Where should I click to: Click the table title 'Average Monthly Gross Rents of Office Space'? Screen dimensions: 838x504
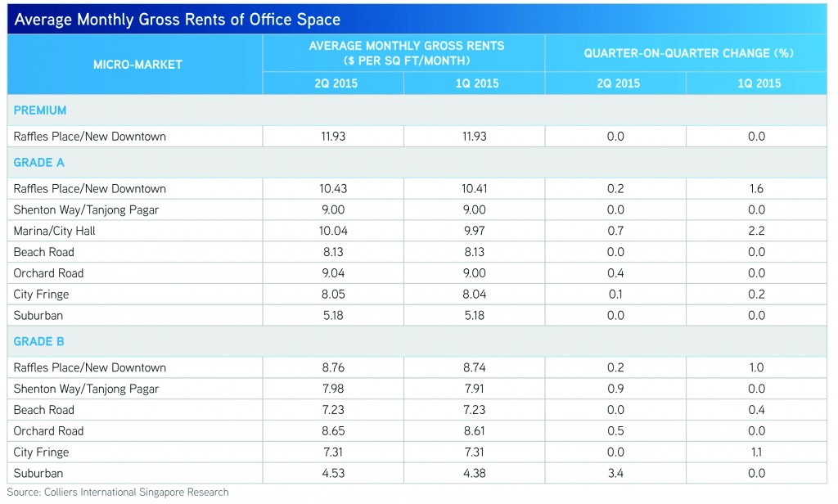(x=178, y=20)
